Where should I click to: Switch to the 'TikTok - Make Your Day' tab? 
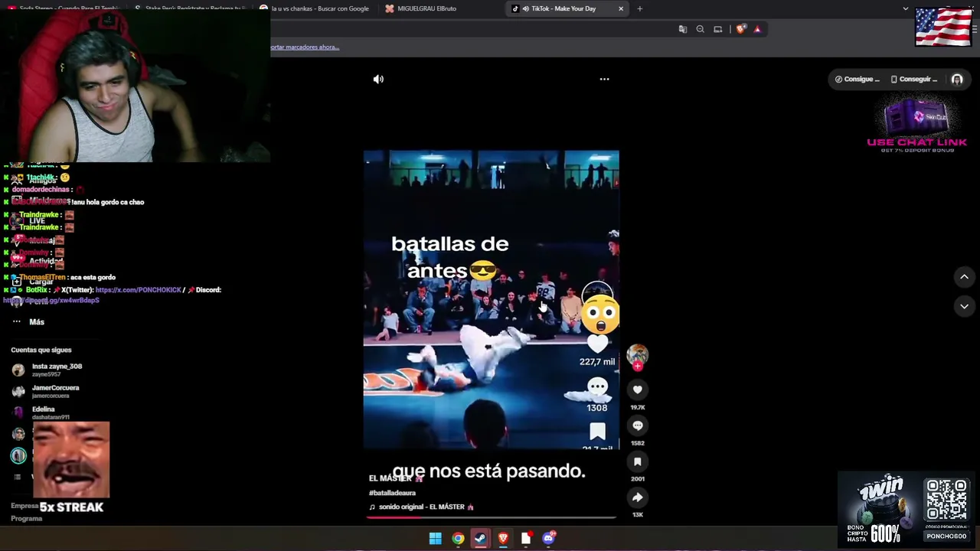[563, 8]
